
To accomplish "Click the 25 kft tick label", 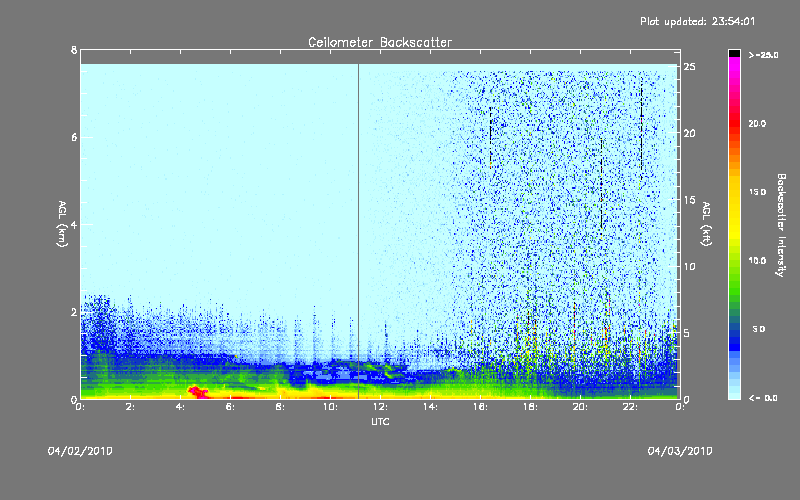I will (x=690, y=67).
